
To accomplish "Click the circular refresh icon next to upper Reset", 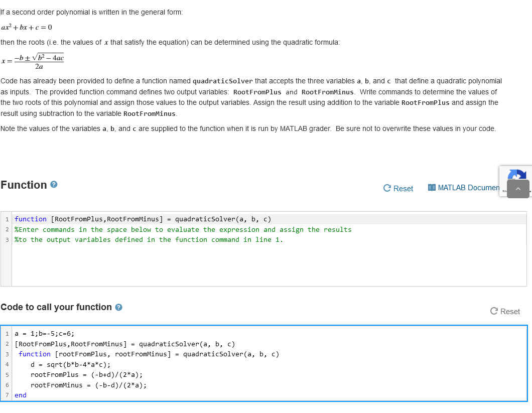I will (x=386, y=188).
